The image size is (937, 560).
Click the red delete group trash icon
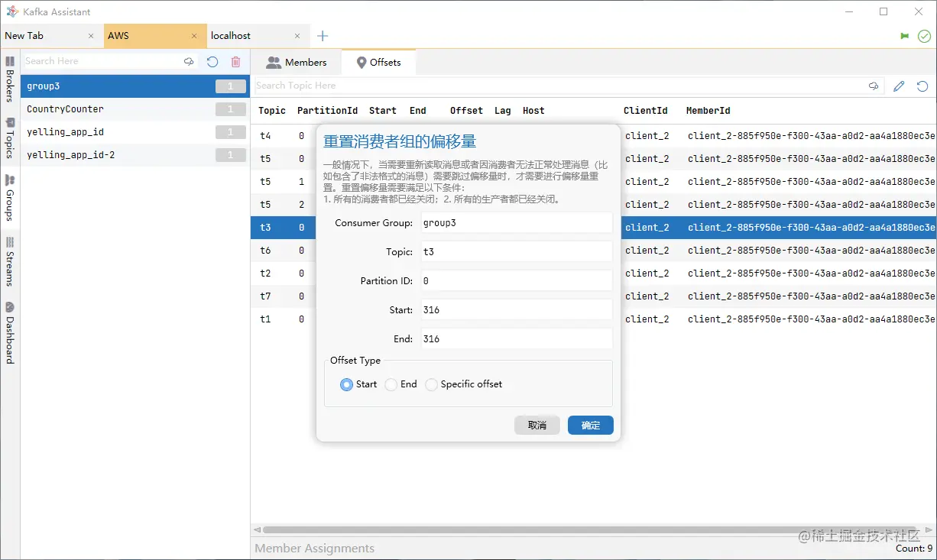click(235, 62)
